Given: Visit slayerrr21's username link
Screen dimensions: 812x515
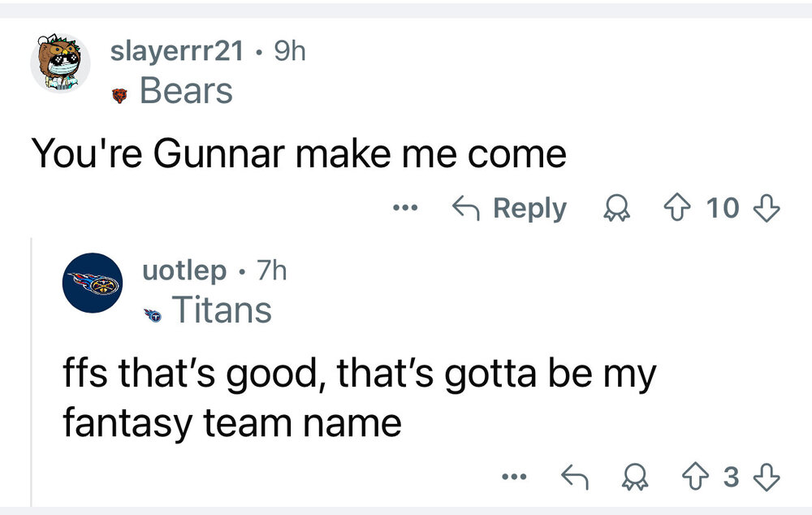Looking at the screenshot, I should click(x=177, y=51).
